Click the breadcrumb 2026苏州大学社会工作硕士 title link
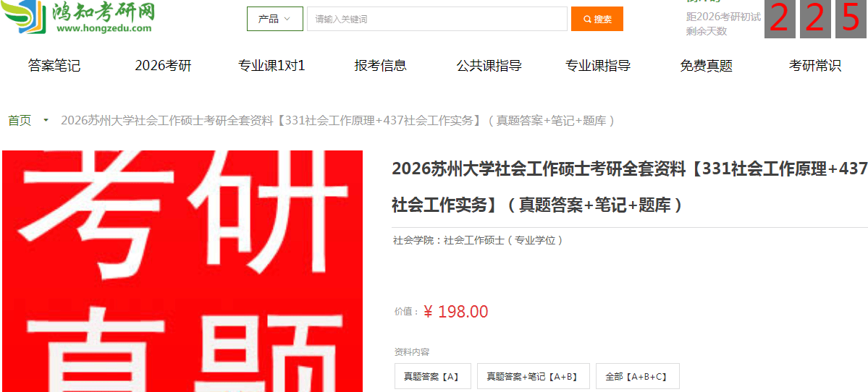This screenshot has height=392, width=868. click(337, 121)
